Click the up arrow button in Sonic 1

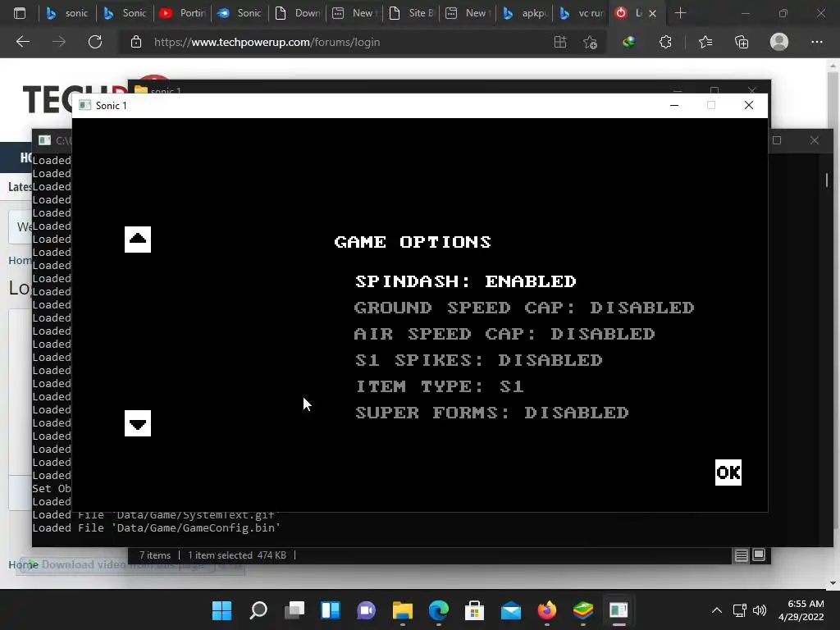138,239
